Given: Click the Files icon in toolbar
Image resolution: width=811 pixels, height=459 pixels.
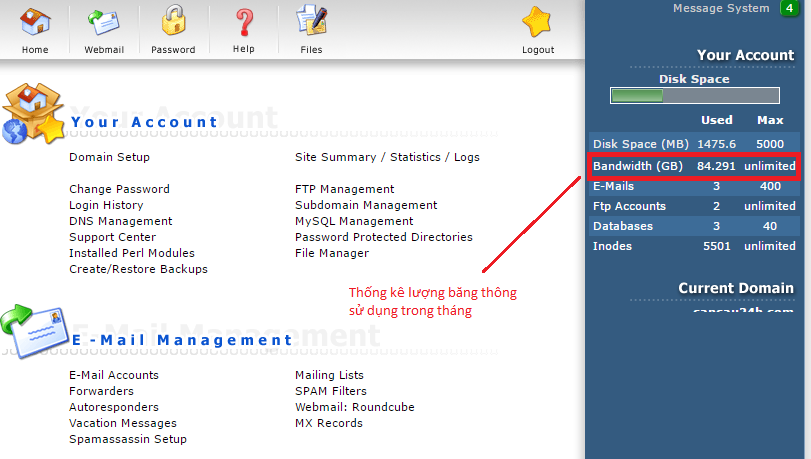Looking at the screenshot, I should tap(311, 21).
